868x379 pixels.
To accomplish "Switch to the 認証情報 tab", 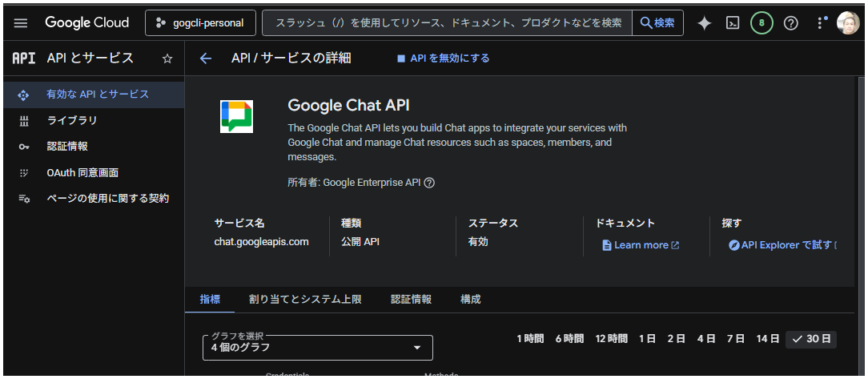I will tap(412, 300).
